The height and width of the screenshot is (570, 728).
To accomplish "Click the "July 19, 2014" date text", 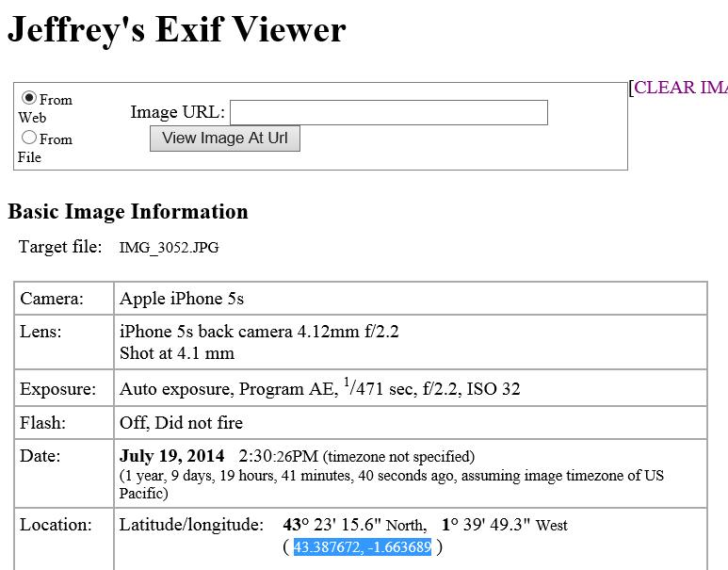I will [x=173, y=457].
